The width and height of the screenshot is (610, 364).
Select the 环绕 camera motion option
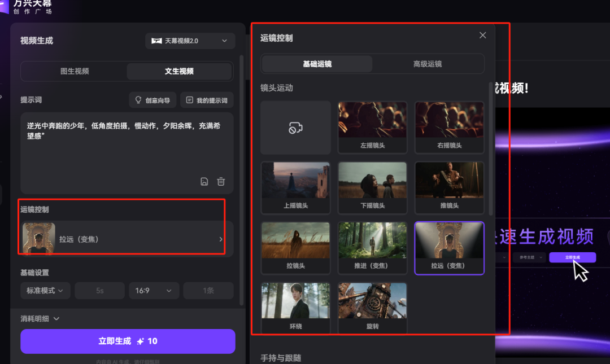point(295,308)
